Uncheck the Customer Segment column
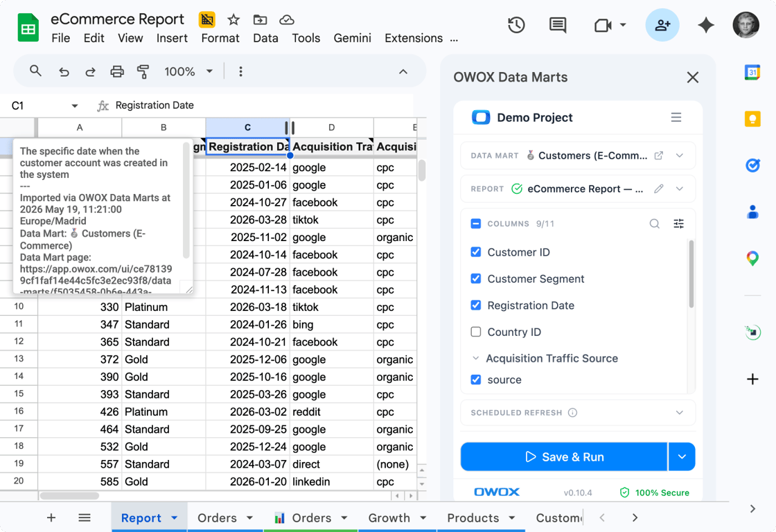 pyautogui.click(x=475, y=278)
